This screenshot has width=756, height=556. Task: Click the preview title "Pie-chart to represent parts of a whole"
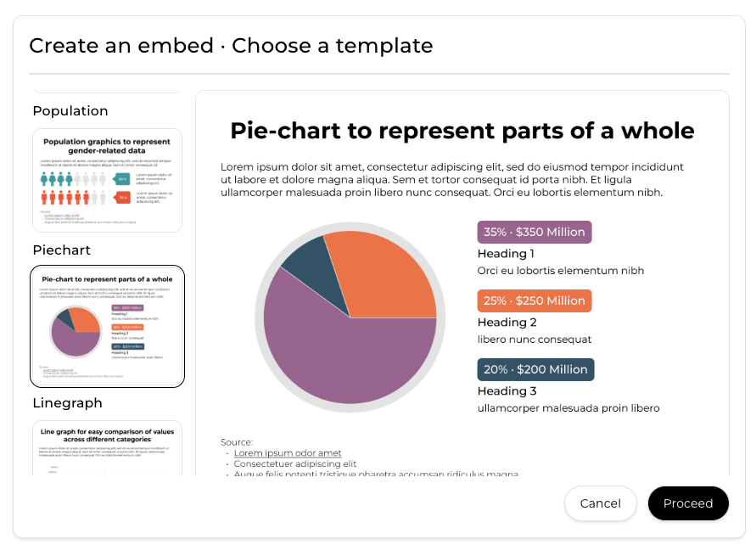tap(462, 131)
